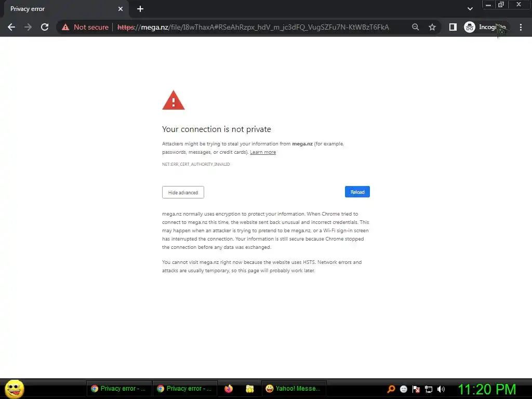Click the network connection tray icon

pos(429,389)
